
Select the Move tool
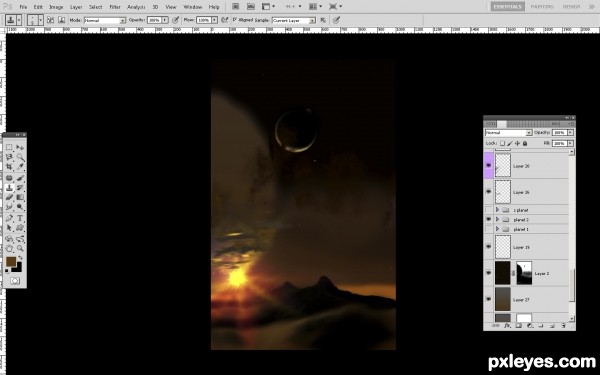click(20, 147)
